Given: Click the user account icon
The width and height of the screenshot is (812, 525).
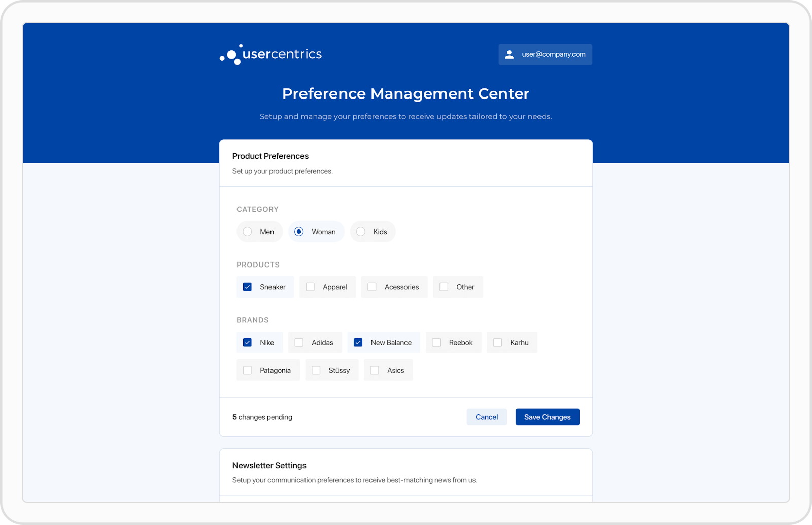Looking at the screenshot, I should pos(509,54).
